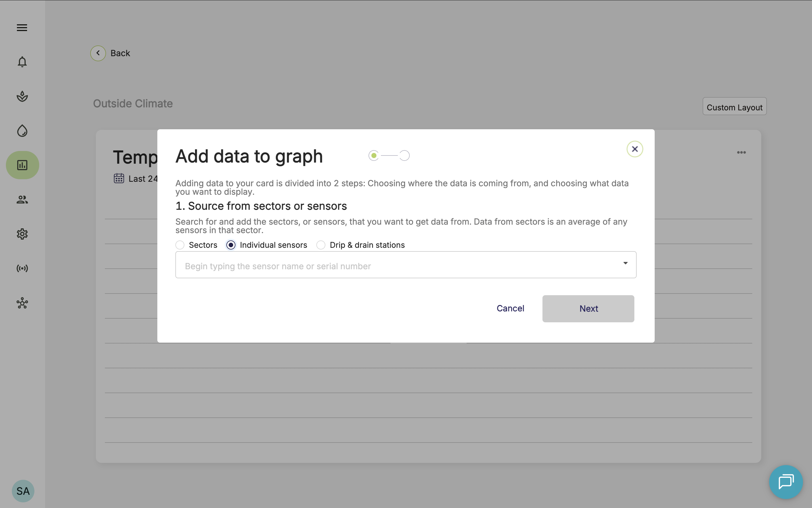Image resolution: width=812 pixels, height=508 pixels.
Task: Click first step indicator dot
Action: click(x=374, y=156)
